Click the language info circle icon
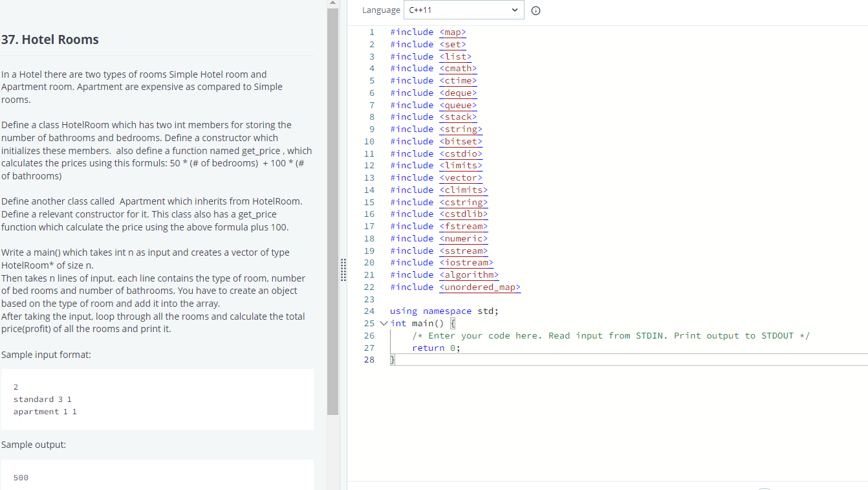The image size is (868, 490). [536, 10]
